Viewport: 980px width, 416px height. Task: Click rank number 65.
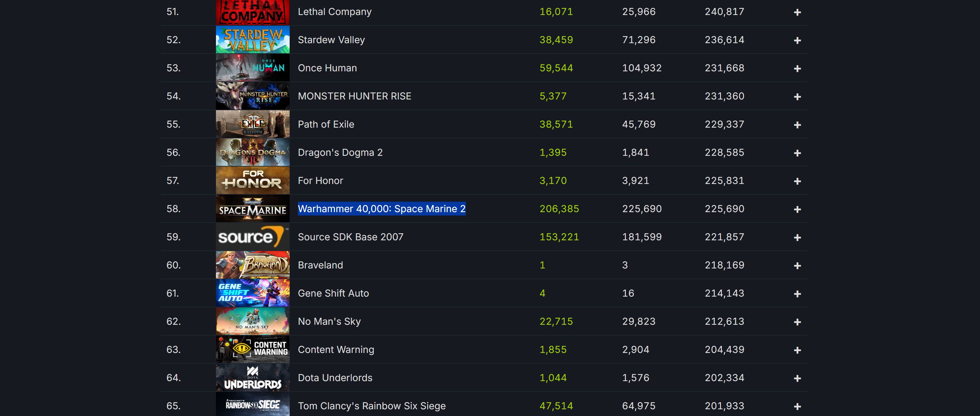point(173,406)
